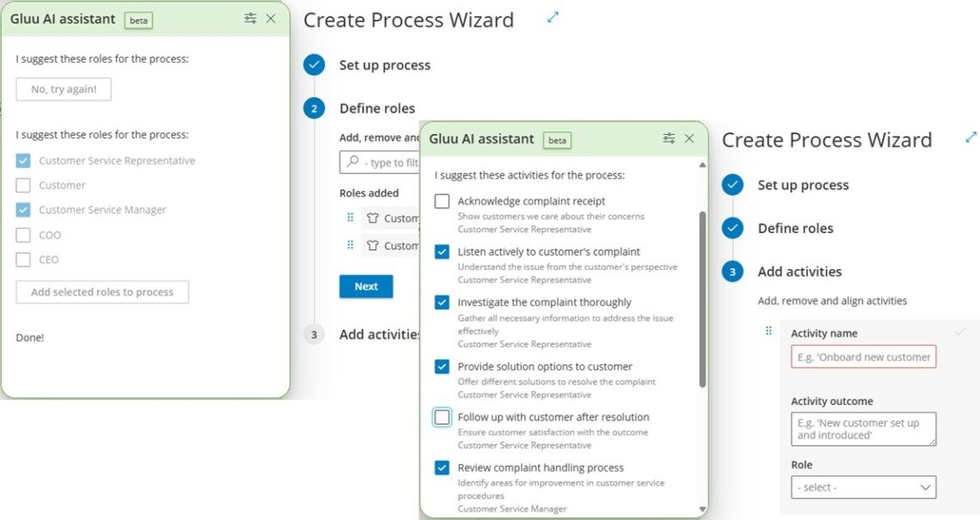Click Add, remove and align activities text
This screenshot has height=520, width=980.
coord(832,301)
